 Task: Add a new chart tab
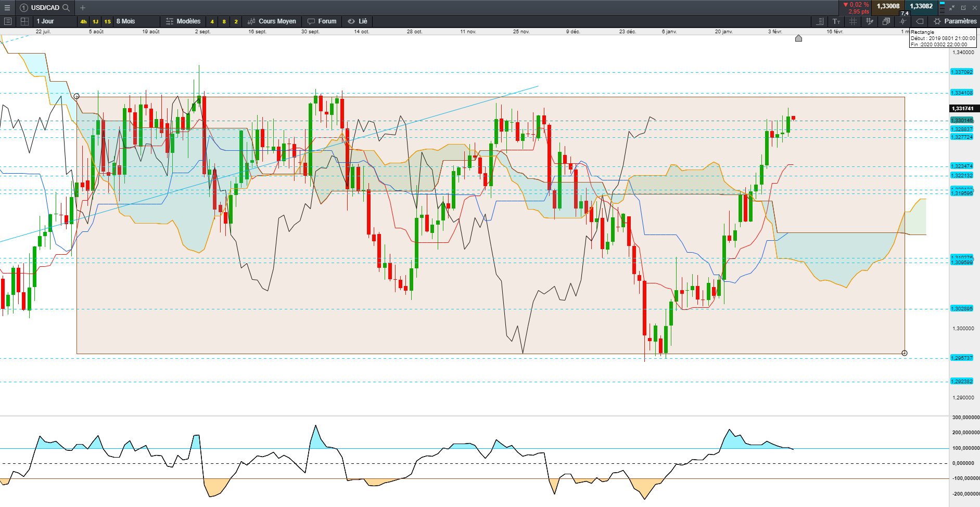(83, 8)
